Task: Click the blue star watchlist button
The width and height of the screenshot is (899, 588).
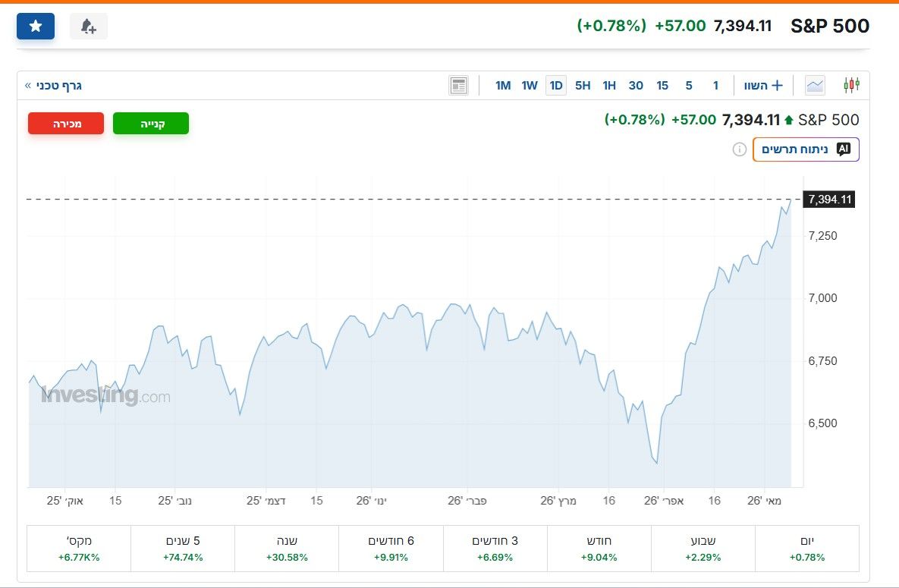Action: tap(36, 27)
